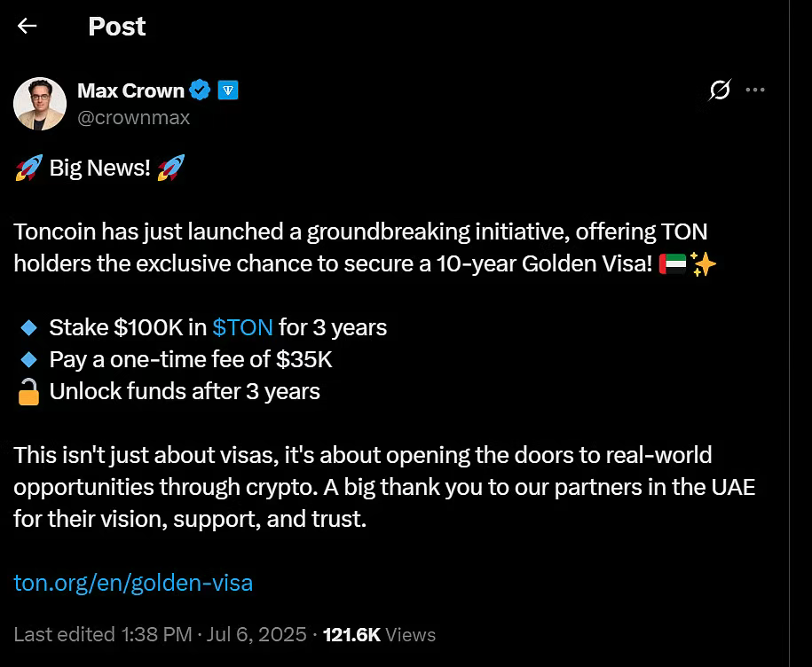Click the Post page heading
Screen dimensions: 812x667
116,26
